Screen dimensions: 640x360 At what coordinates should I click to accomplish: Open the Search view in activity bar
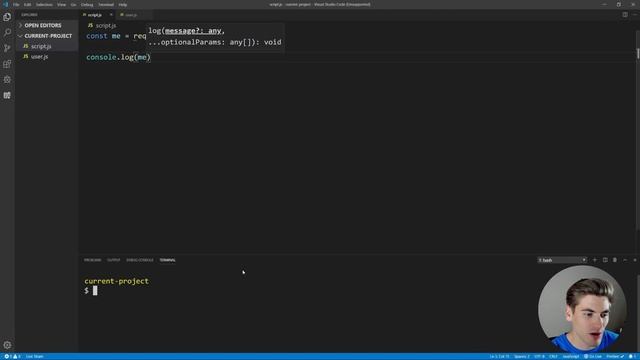pyautogui.click(x=7, y=32)
